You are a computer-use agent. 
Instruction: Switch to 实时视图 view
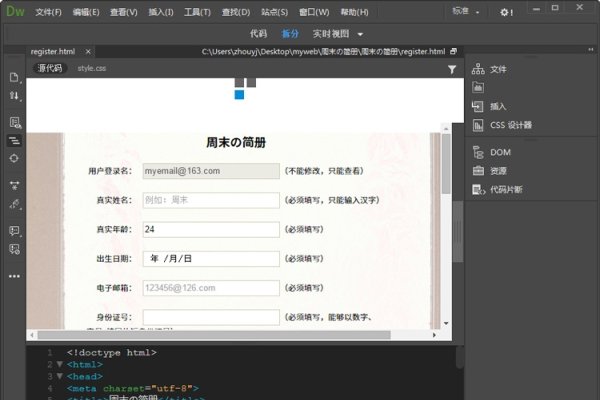331,34
